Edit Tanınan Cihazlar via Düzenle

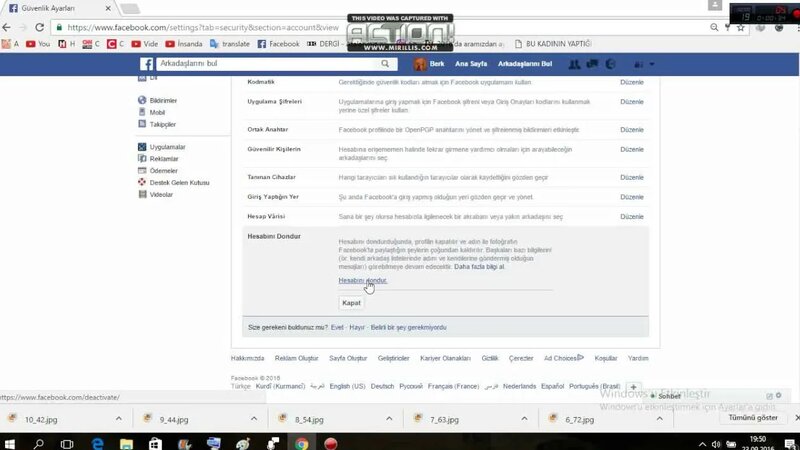pos(632,178)
